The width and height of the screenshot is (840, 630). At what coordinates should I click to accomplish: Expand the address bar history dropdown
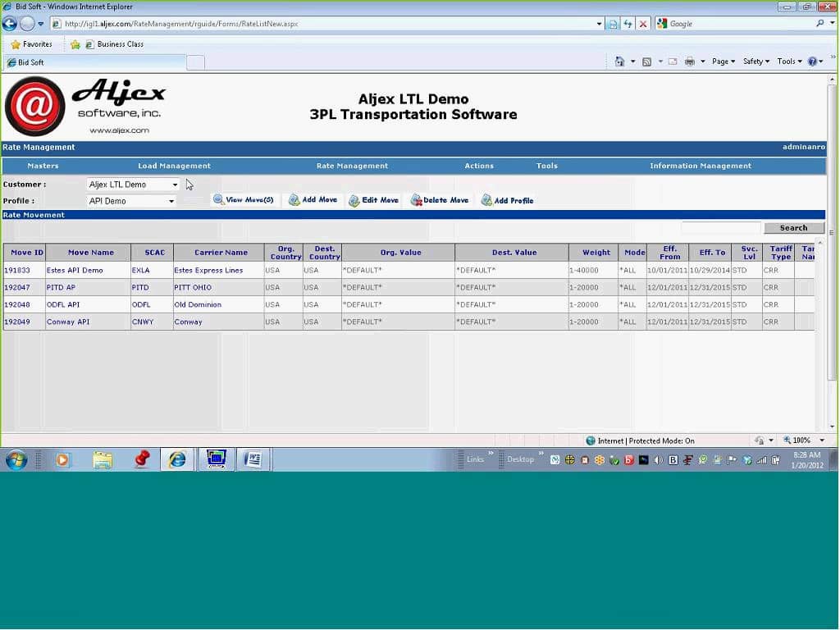tap(598, 24)
